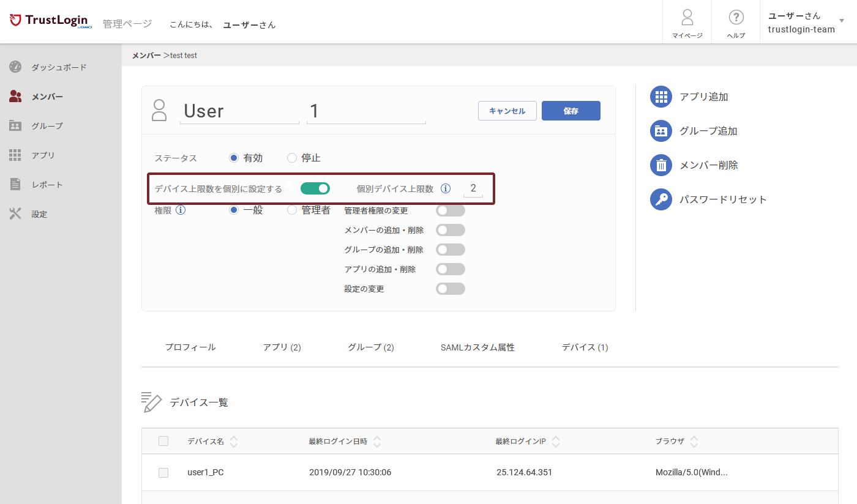Click the メンバー削除 trash icon
Image resolution: width=857 pixels, height=504 pixels.
click(x=661, y=165)
